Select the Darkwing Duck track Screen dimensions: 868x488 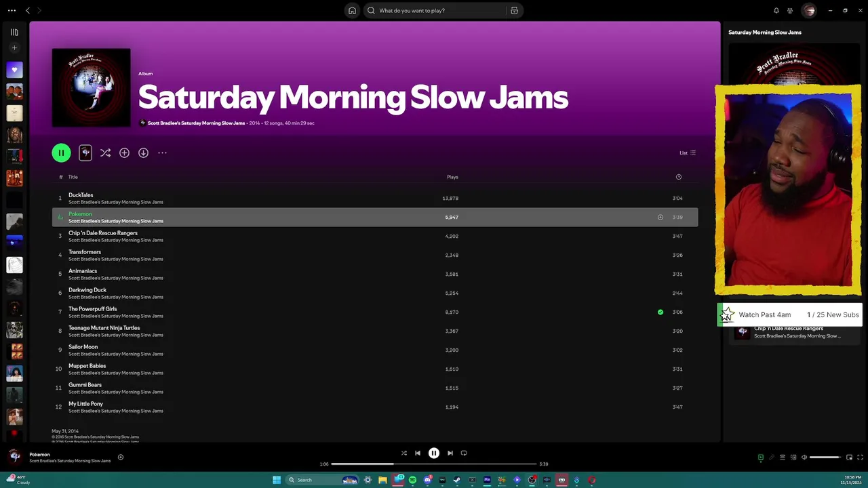point(374,293)
